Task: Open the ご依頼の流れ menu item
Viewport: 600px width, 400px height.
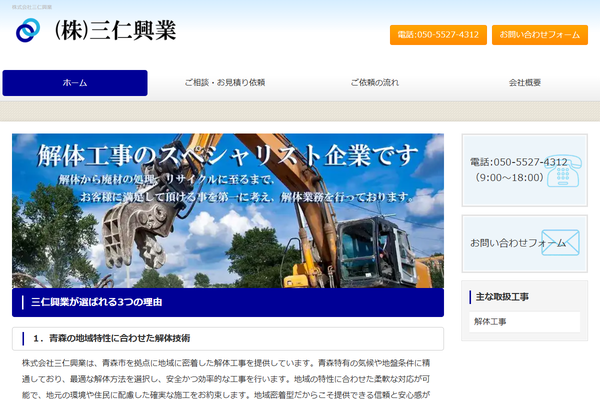Action: tap(375, 83)
